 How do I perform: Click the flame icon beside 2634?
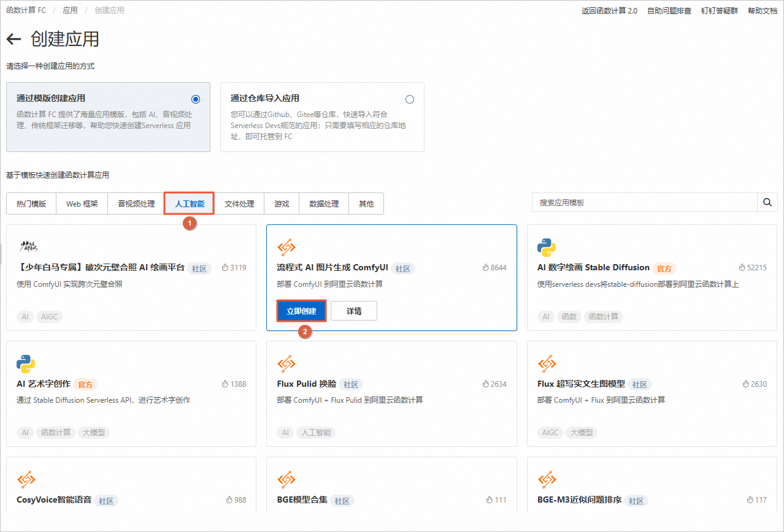(x=486, y=384)
